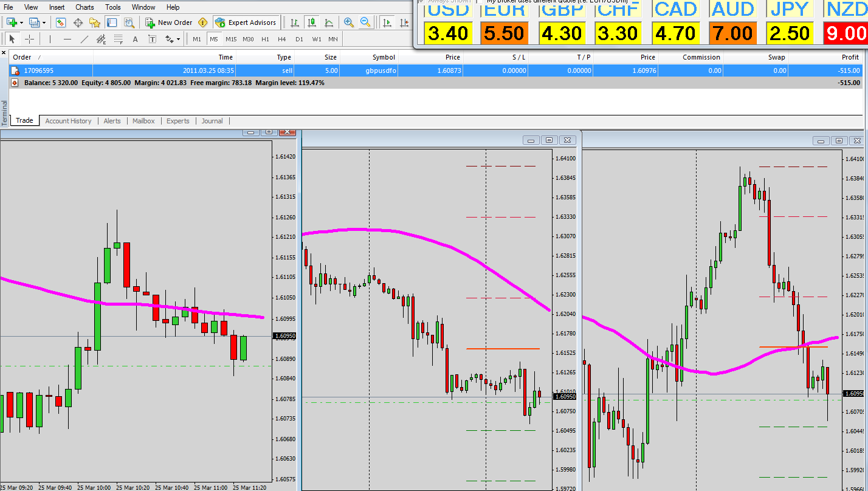The width and height of the screenshot is (868, 491).
Task: Click the balance row icon beside Balance
Action: [x=15, y=83]
